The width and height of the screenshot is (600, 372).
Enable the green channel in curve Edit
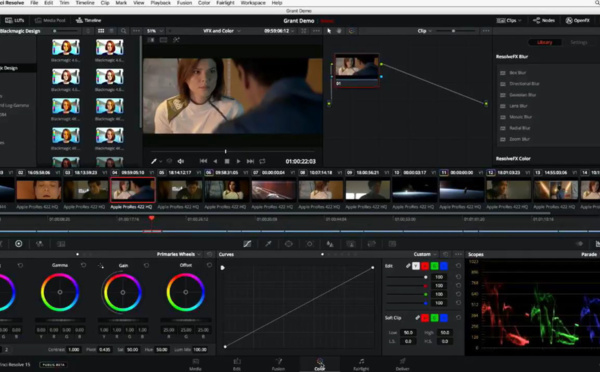434,266
